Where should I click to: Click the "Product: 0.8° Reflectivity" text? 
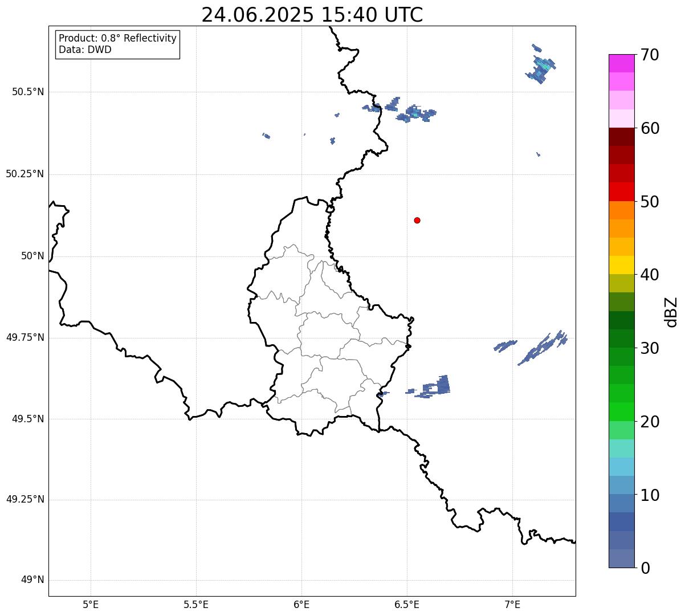point(118,38)
